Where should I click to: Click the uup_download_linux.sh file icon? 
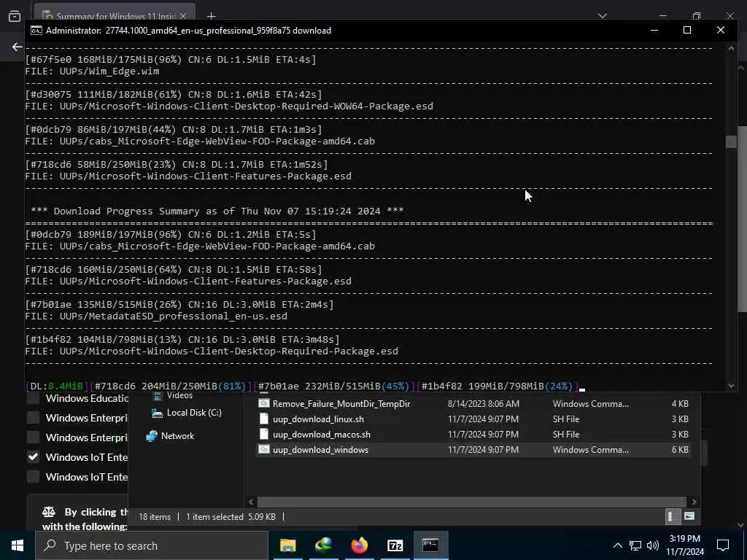(x=263, y=419)
